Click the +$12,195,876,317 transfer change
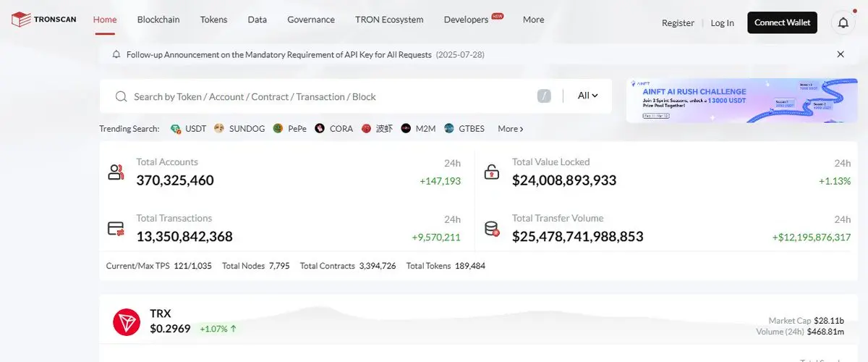 coord(812,237)
